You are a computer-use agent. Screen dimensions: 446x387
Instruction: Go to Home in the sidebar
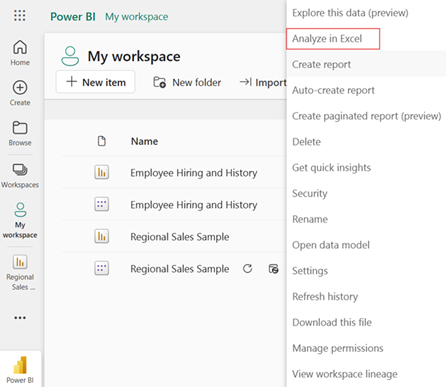20,53
